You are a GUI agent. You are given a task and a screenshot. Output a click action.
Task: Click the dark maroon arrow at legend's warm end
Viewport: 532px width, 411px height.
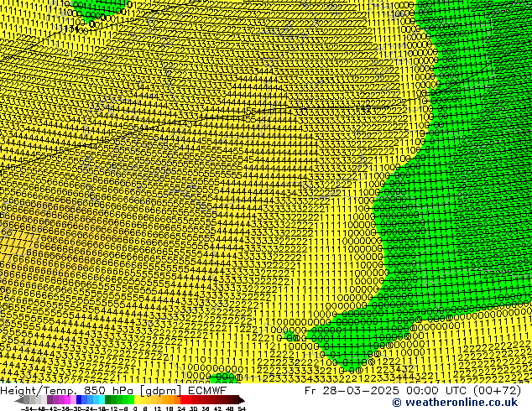pyautogui.click(x=242, y=400)
